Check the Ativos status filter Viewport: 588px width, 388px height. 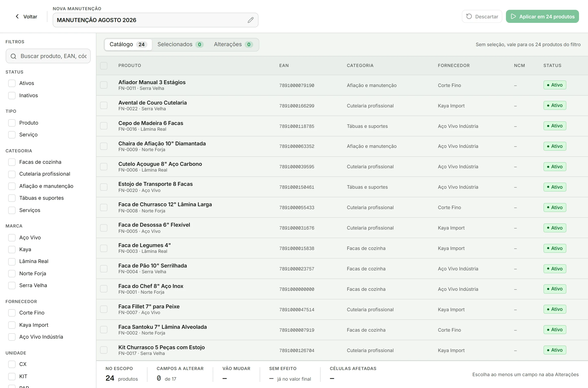[x=12, y=83]
